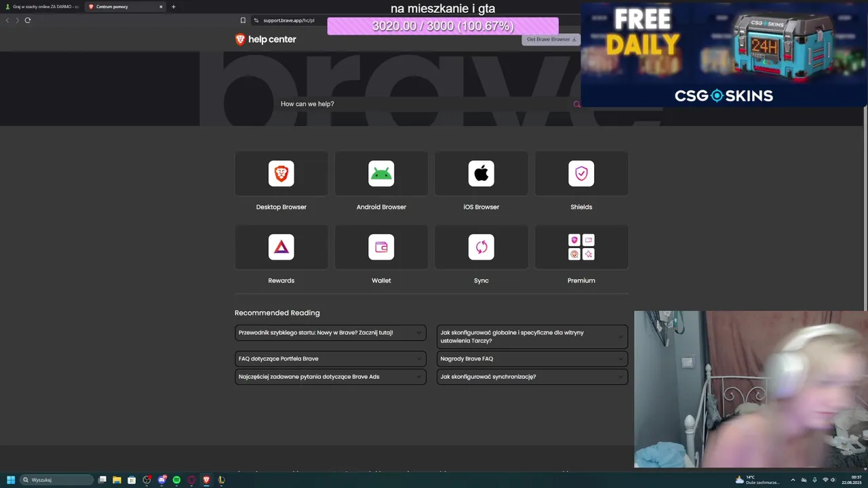
Task: Click the Windows 'Wyszukaj' search box
Action: [57, 480]
